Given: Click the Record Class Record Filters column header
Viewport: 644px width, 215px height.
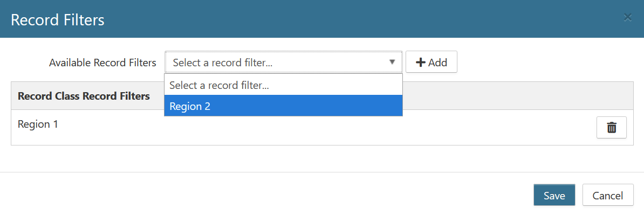Looking at the screenshot, I should [84, 96].
